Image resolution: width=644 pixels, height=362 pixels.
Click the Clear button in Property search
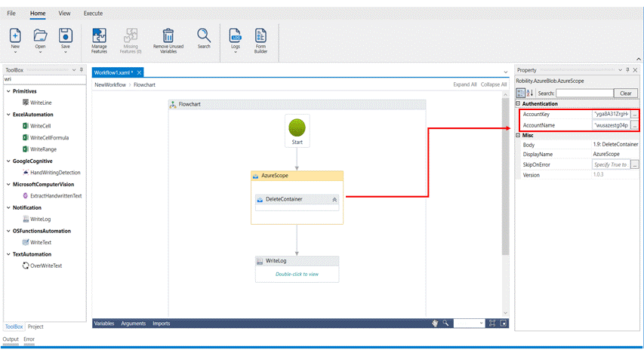point(625,94)
